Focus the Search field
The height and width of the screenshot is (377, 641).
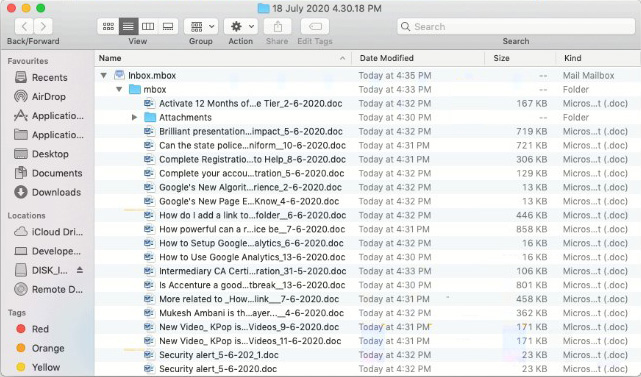516,27
